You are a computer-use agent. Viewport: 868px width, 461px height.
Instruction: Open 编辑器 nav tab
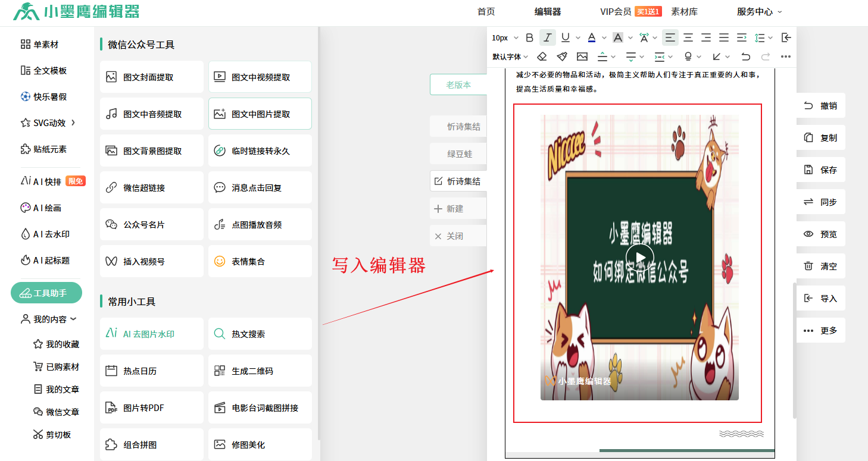(x=548, y=11)
